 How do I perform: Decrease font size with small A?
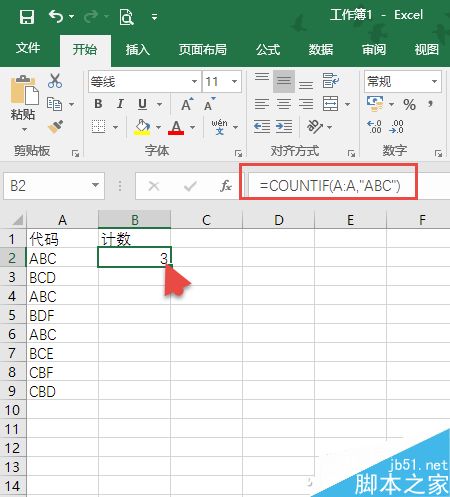pyautogui.click(x=210, y=104)
